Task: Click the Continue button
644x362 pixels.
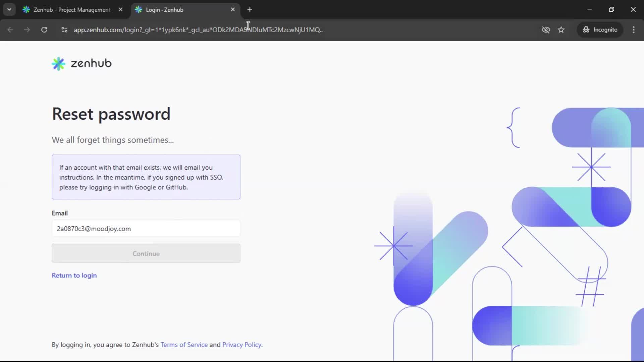Action: [146, 253]
